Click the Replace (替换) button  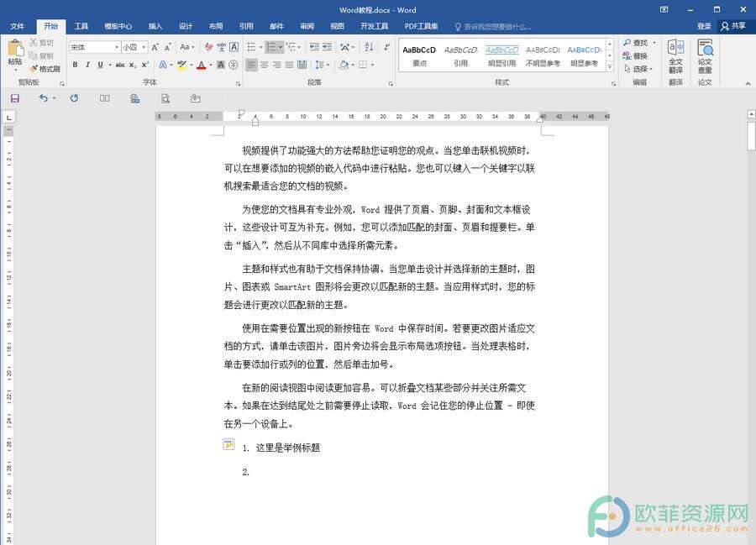click(636, 56)
